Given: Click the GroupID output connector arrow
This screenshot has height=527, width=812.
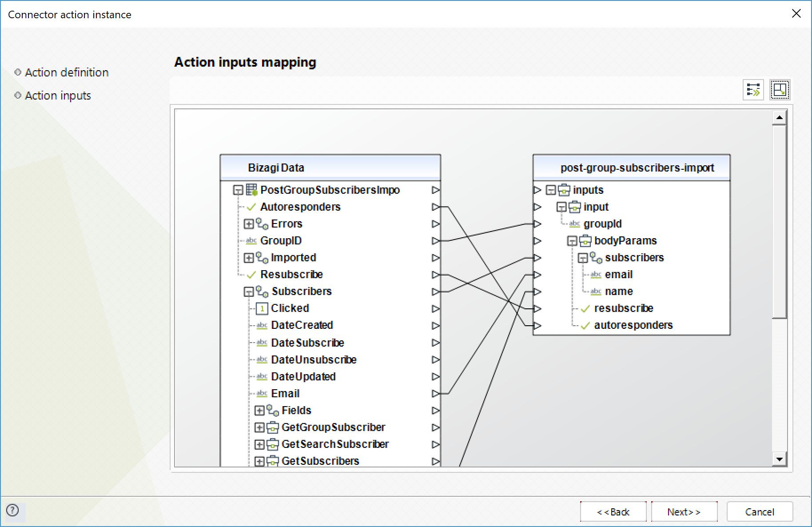Looking at the screenshot, I should coord(436,241).
